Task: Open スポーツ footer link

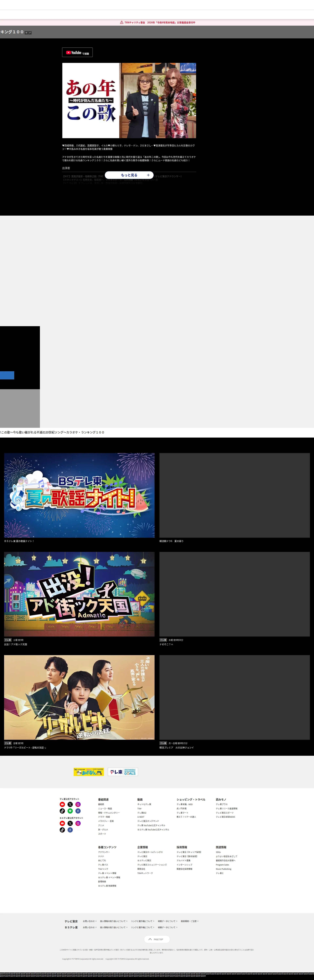Action: coord(102,834)
